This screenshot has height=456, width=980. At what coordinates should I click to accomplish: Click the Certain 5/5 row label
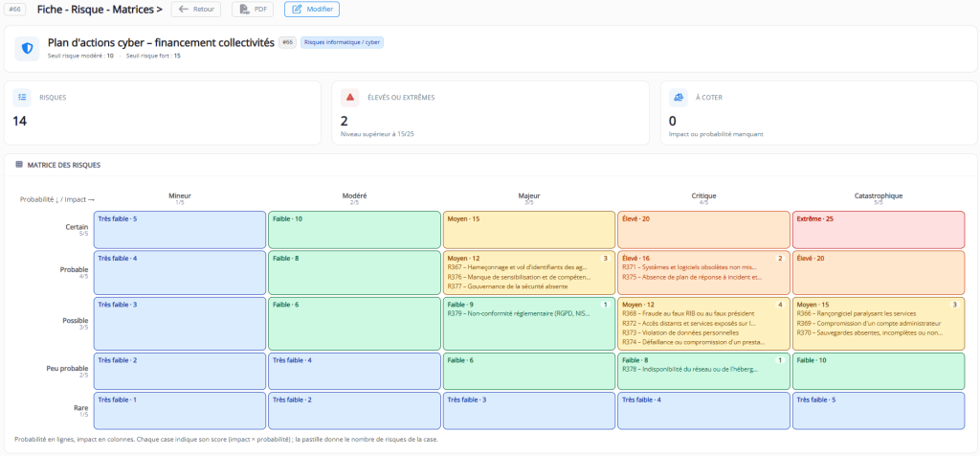click(x=77, y=230)
